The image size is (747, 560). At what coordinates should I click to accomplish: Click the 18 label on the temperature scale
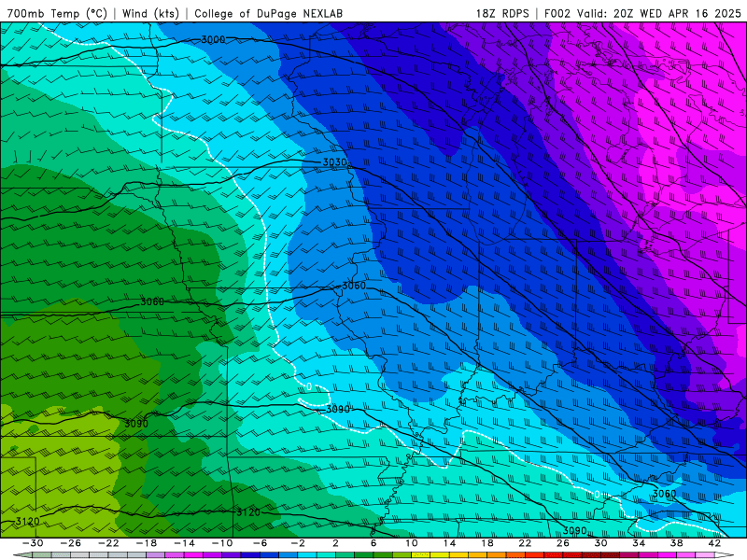(487, 543)
